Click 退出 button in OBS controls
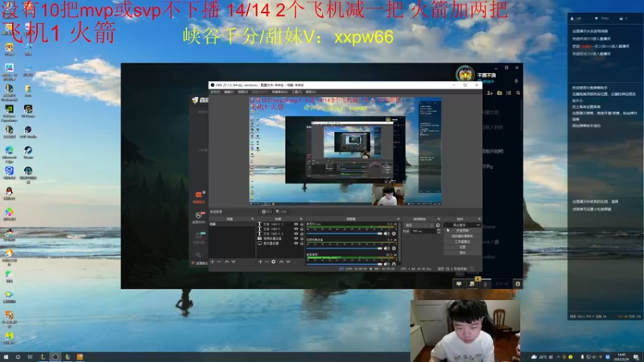This screenshot has height=362, width=644. pyautogui.click(x=462, y=253)
